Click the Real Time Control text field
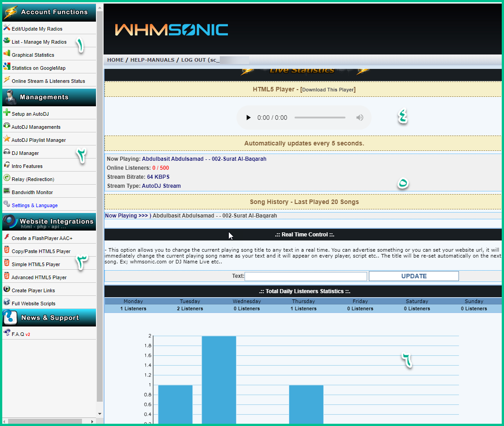 coord(305,276)
